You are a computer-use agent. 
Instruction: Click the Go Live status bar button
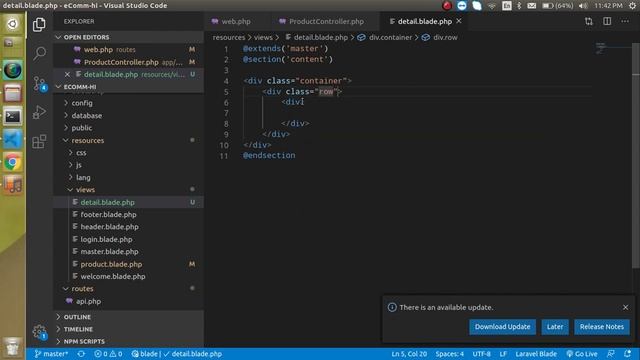coord(582,354)
